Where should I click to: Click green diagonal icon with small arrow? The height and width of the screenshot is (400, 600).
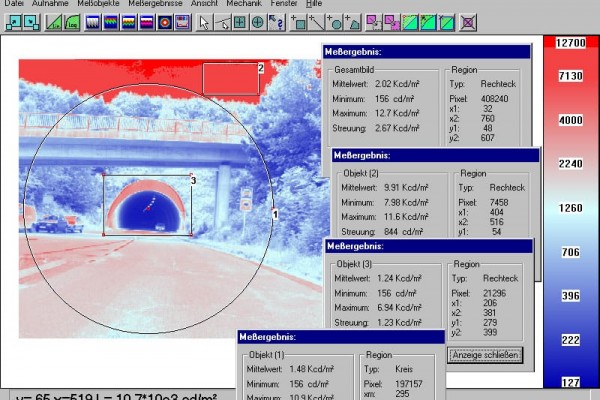(x=428, y=23)
